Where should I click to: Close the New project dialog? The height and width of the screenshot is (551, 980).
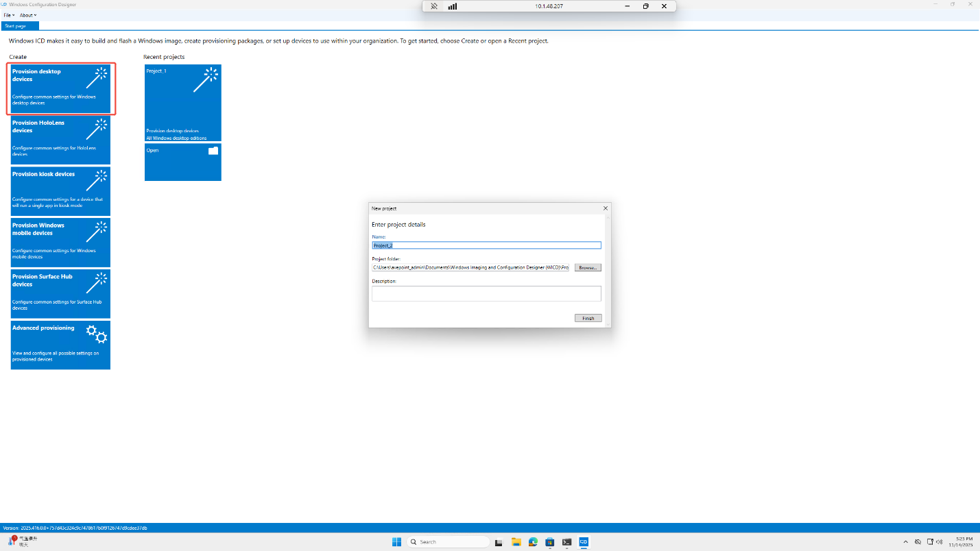pos(605,208)
